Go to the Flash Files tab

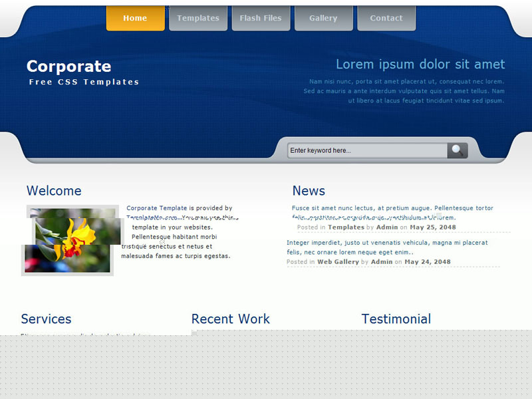tap(261, 19)
